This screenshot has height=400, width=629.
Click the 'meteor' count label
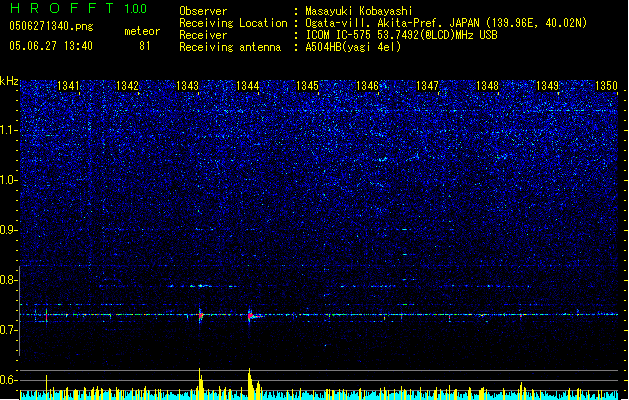(142, 31)
